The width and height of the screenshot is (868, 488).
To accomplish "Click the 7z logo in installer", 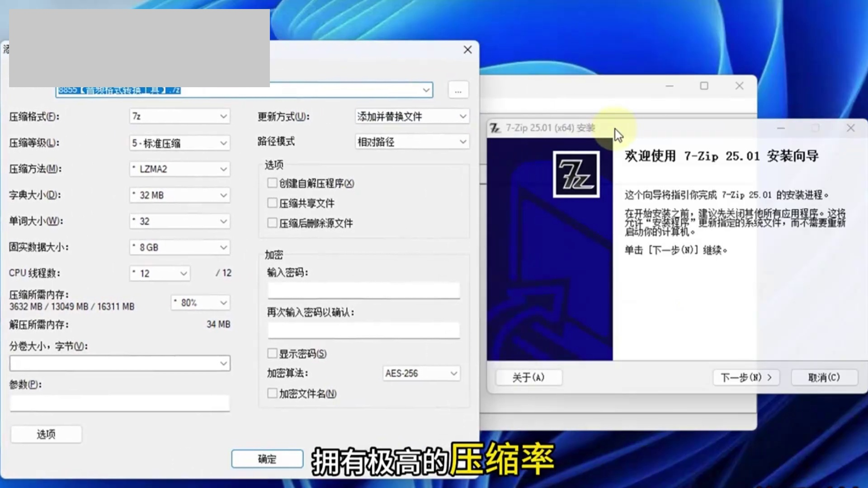I will [x=576, y=174].
